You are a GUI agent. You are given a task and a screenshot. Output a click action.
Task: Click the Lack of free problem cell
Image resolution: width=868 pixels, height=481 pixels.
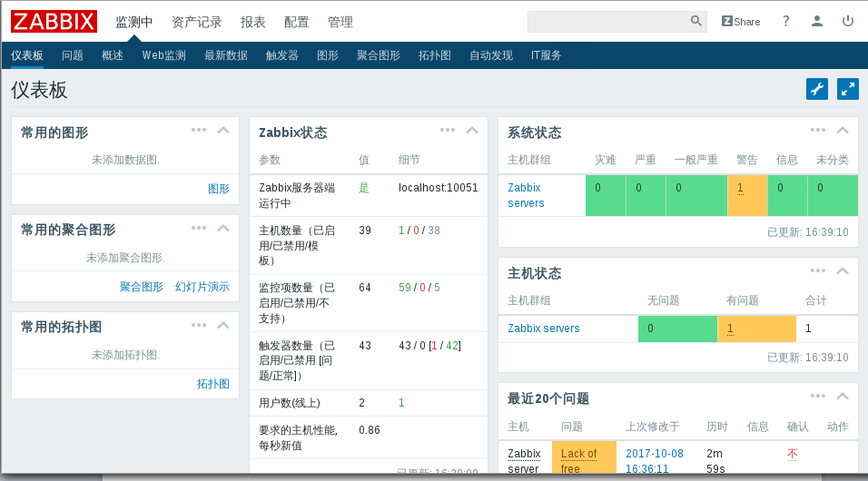[x=584, y=457]
